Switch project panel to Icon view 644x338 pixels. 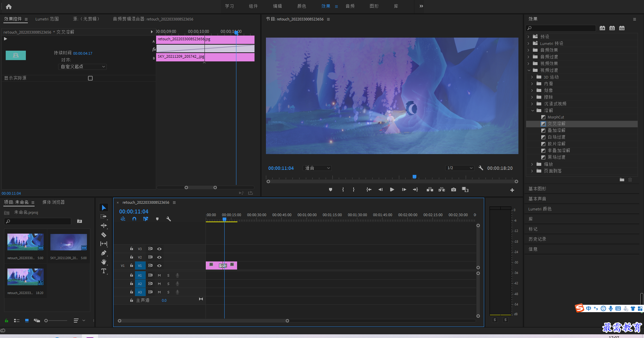[27, 321]
